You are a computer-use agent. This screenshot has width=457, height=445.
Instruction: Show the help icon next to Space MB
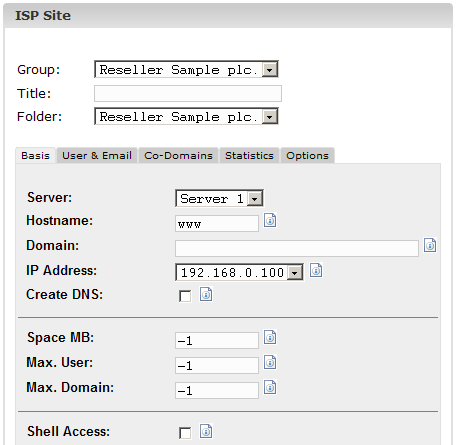pos(270,337)
